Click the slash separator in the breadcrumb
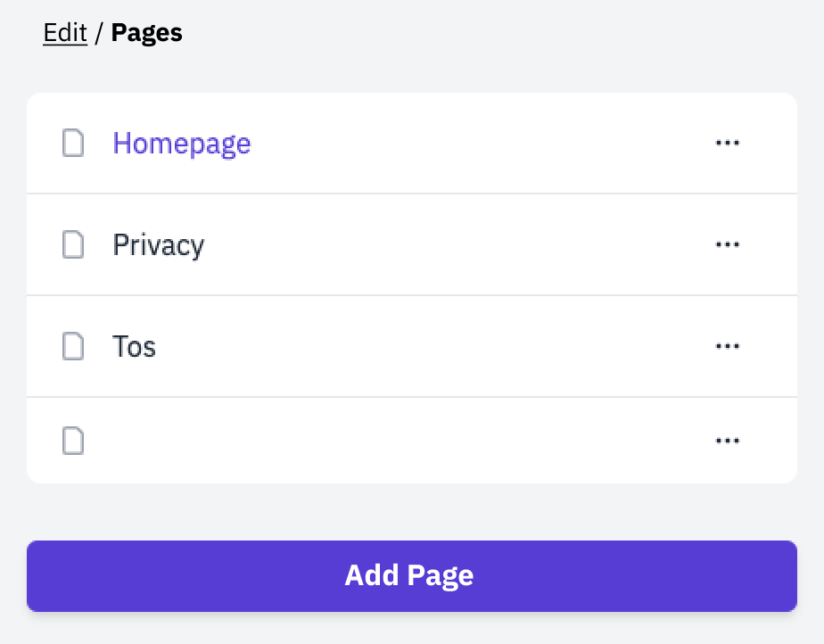The height and width of the screenshot is (644, 824). (x=99, y=33)
